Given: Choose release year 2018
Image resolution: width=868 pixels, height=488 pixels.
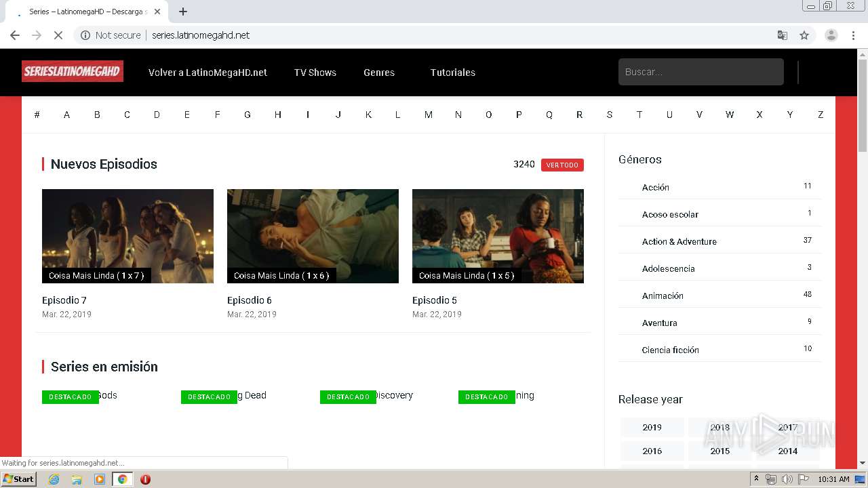Looking at the screenshot, I should coord(719,427).
